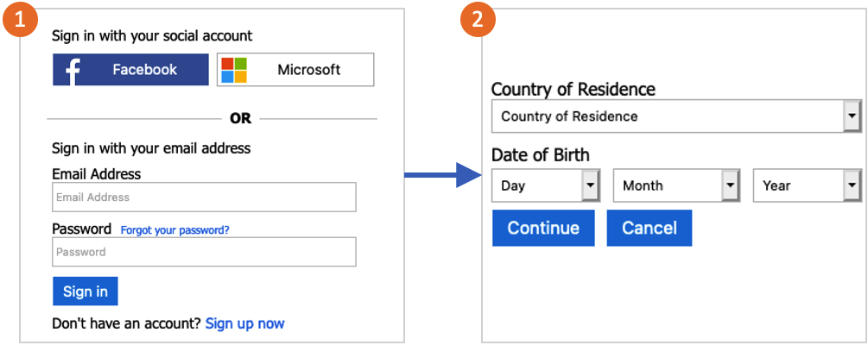Image resolution: width=868 pixels, height=345 pixels.
Task: Click the Microsoft four-color logo icon
Action: (234, 70)
